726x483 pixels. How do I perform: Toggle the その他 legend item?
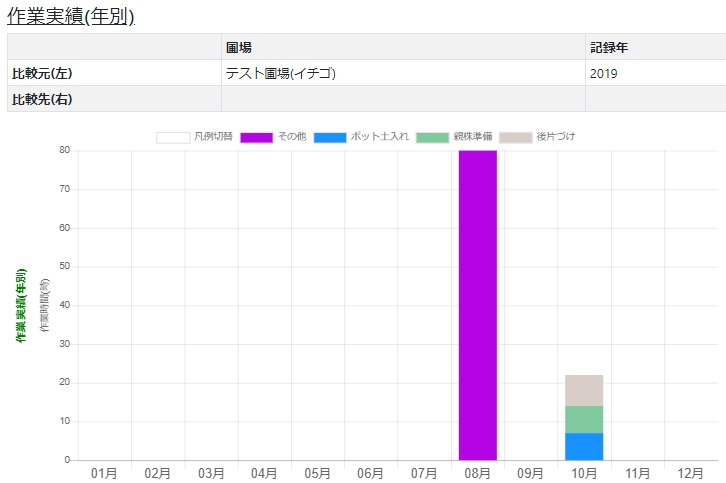[x=291, y=137]
